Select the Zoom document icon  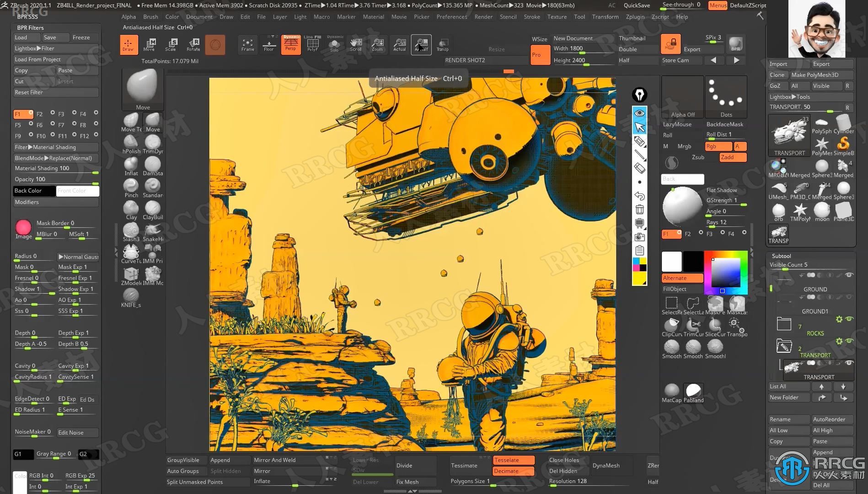point(378,45)
